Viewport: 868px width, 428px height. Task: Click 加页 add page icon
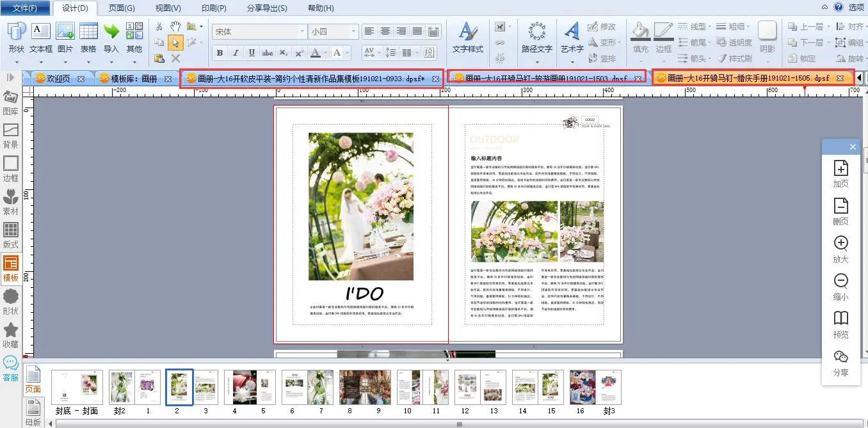pos(840,173)
